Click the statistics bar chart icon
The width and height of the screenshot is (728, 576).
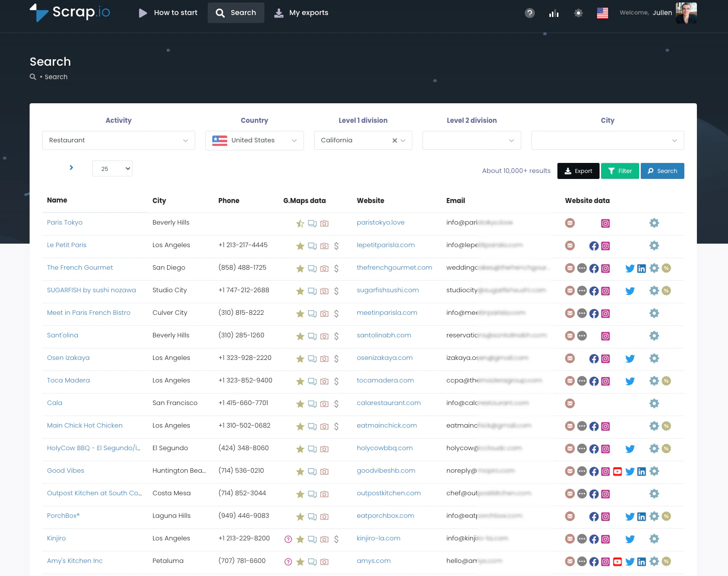553,13
